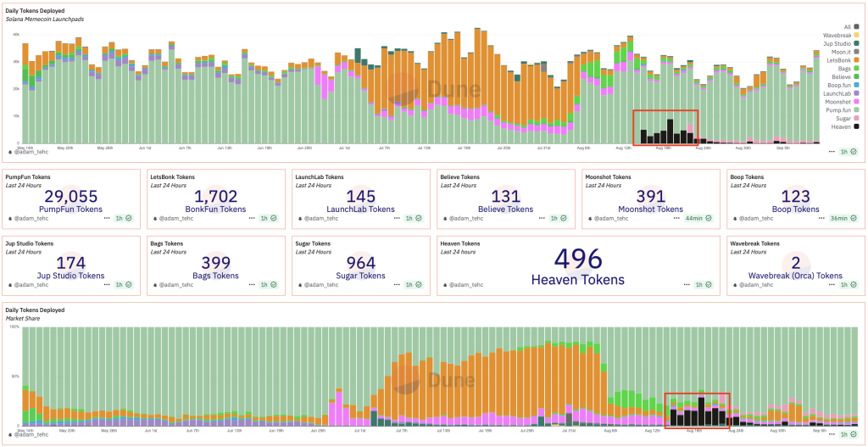868x447 pixels.
Task: Open the three-dot menu on Moonshot Tokens card
Action: coord(677,218)
